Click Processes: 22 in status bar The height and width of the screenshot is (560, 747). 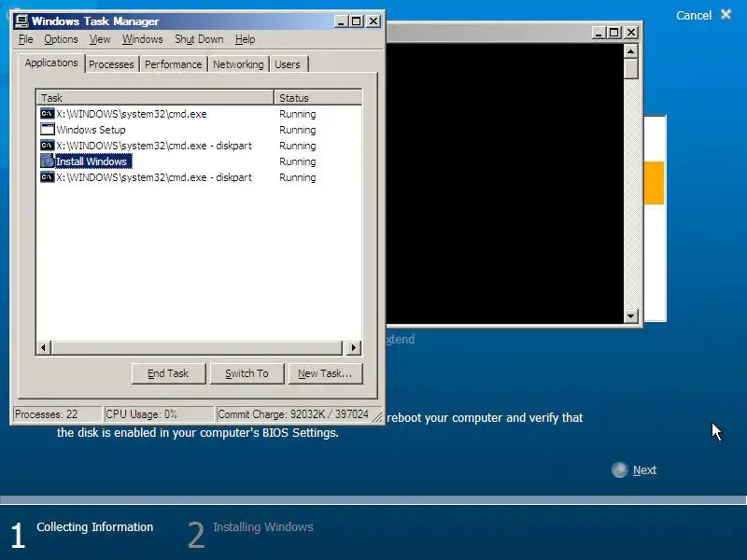[x=57, y=414]
